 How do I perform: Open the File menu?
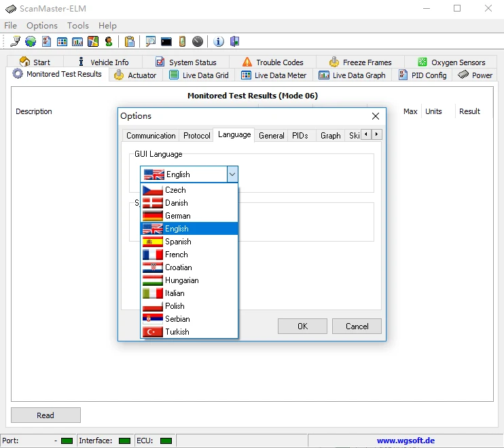pyautogui.click(x=11, y=26)
